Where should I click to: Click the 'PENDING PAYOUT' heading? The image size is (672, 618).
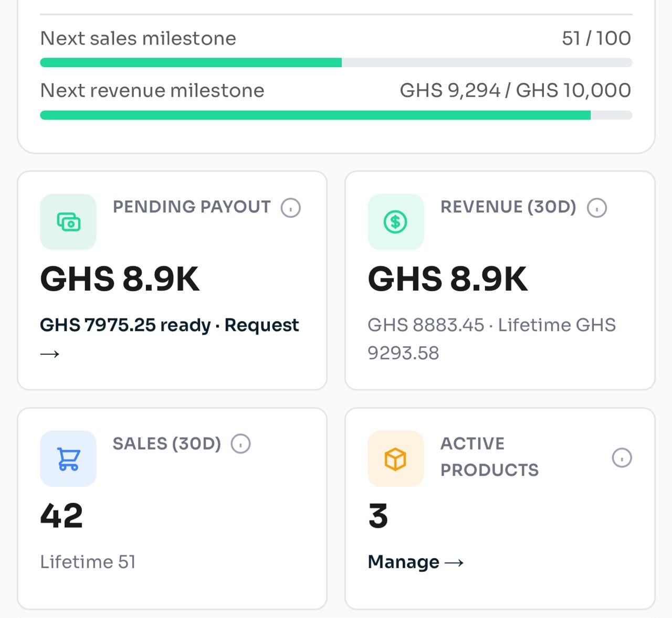click(x=192, y=207)
